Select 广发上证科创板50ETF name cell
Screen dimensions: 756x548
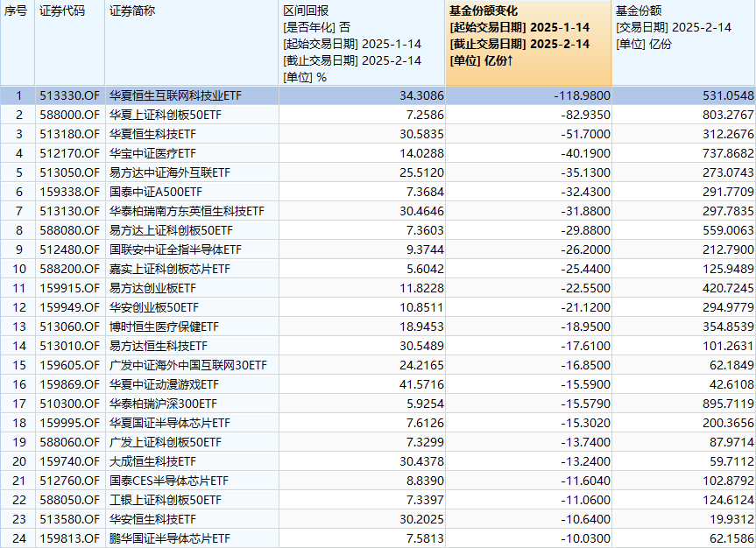click(192, 442)
